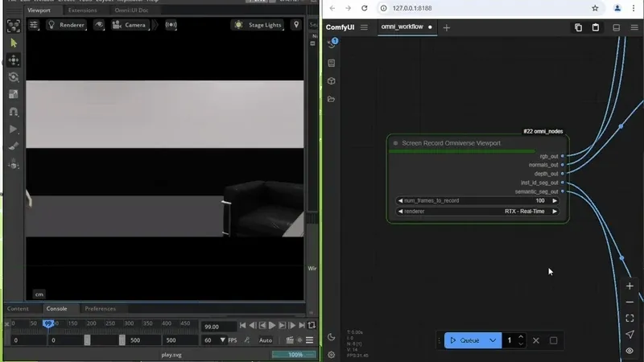644x362 pixels.
Task: Click the fit view icon in ComfyUI
Action: click(x=630, y=318)
